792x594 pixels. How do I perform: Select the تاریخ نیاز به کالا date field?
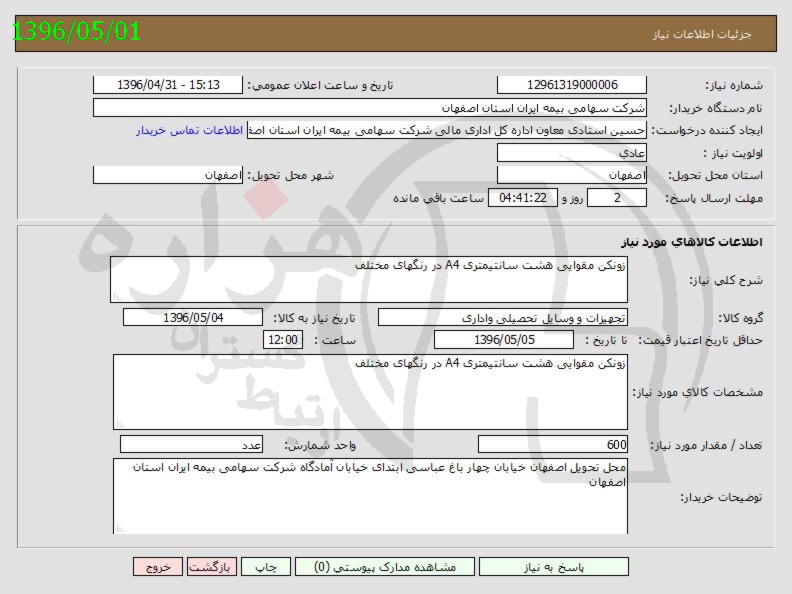click(x=193, y=318)
